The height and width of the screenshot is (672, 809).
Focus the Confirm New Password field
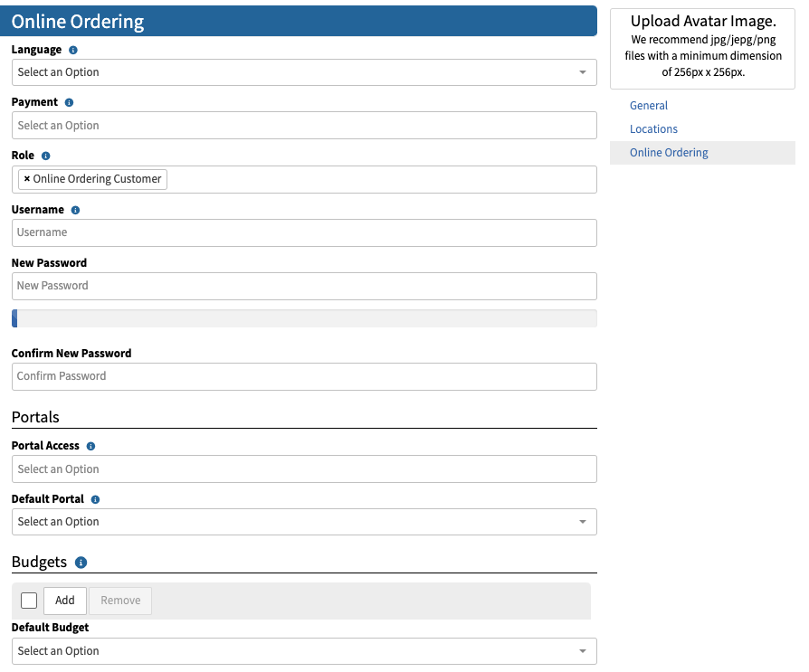(x=304, y=376)
